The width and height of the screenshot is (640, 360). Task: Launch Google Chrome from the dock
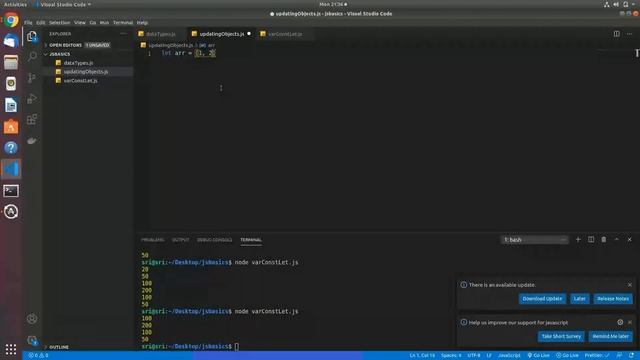11,20
